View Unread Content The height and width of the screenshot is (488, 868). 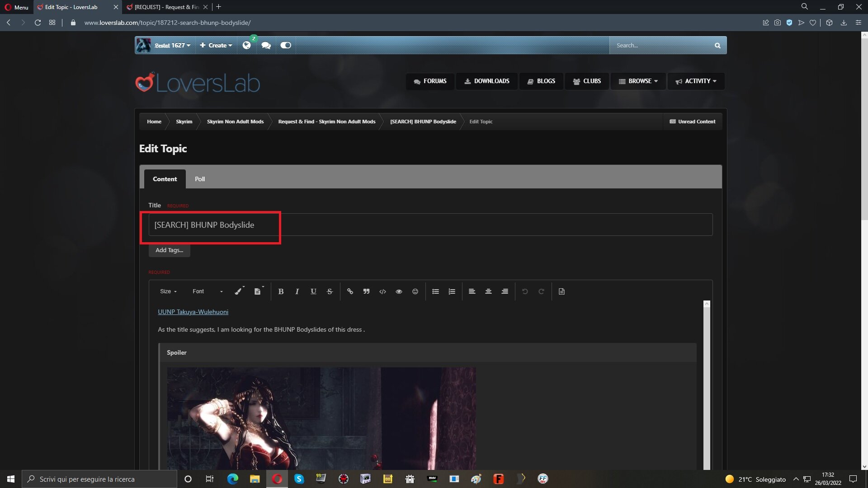(692, 122)
